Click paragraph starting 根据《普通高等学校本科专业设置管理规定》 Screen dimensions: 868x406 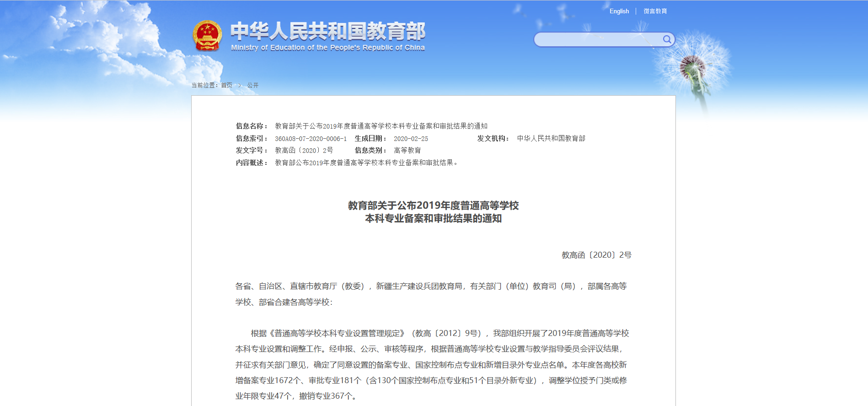click(x=432, y=364)
